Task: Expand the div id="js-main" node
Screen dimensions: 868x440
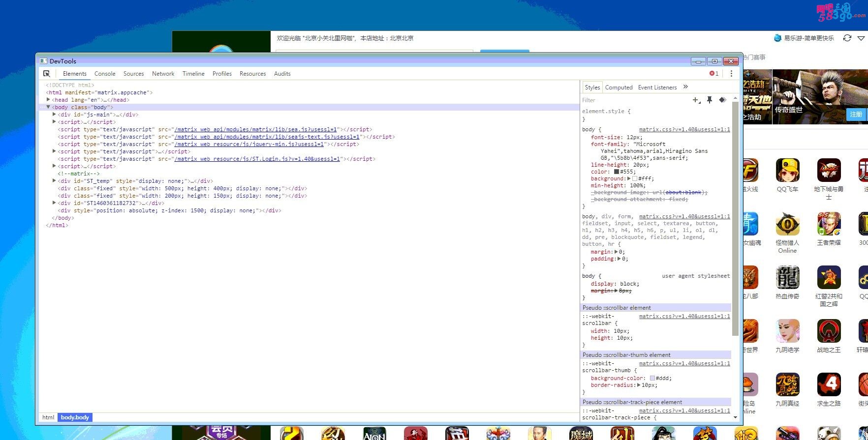Action: [54, 114]
